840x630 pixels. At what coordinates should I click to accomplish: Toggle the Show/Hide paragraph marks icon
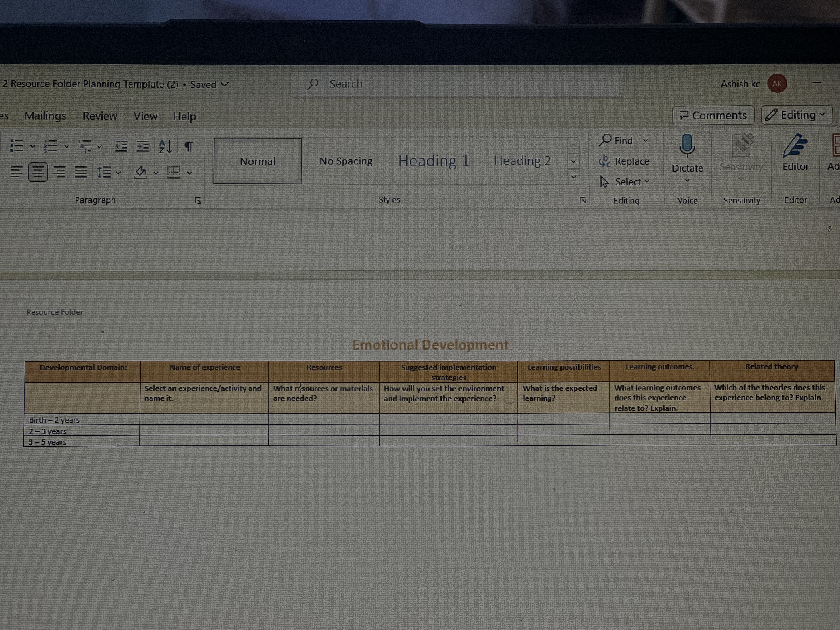pyautogui.click(x=189, y=146)
